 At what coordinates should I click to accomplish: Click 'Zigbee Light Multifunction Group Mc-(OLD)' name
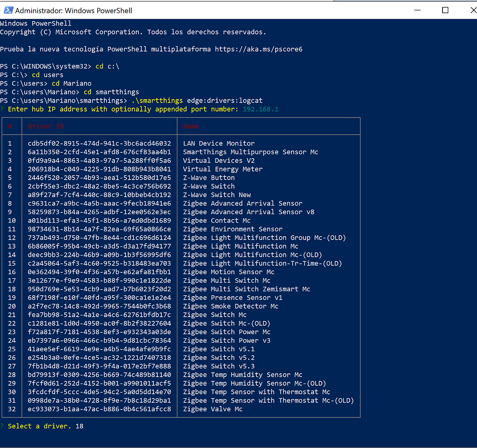(265, 238)
